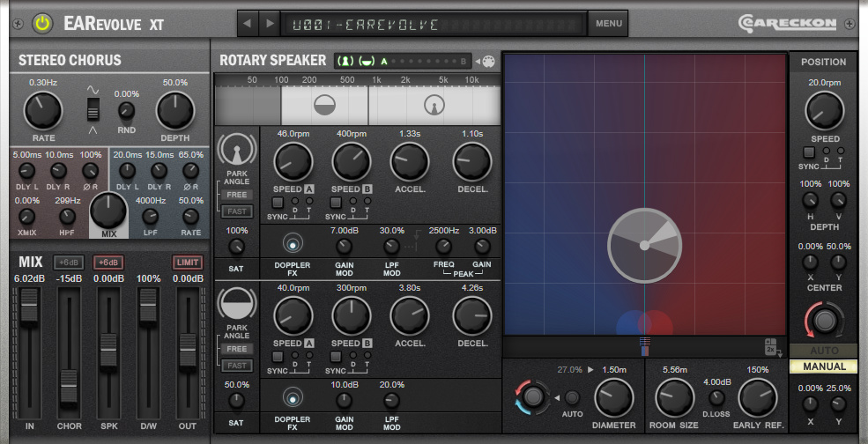Toggle the plugin power button

pos(42,24)
